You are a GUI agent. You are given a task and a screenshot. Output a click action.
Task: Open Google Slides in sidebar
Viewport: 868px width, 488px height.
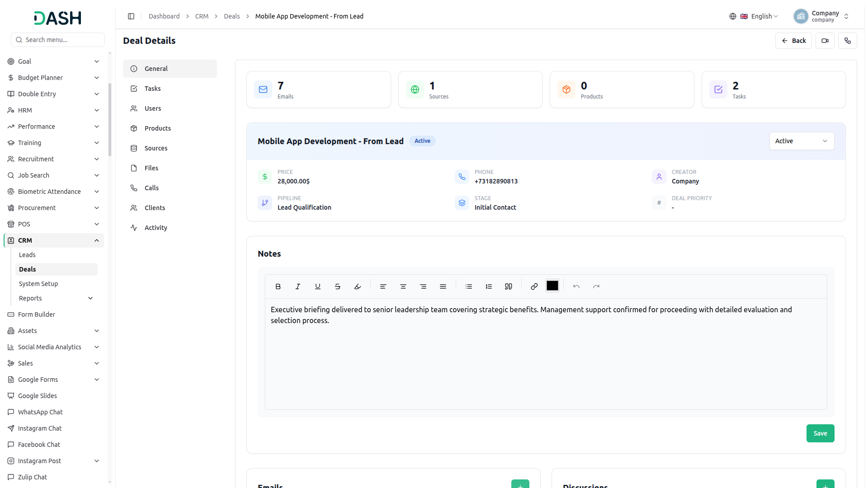[x=53, y=396]
